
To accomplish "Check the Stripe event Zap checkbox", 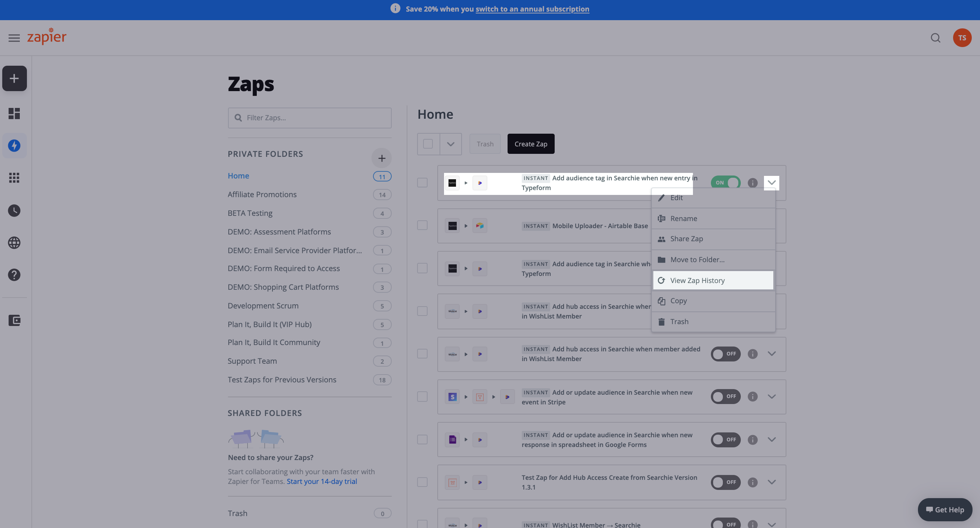I will 422,397.
